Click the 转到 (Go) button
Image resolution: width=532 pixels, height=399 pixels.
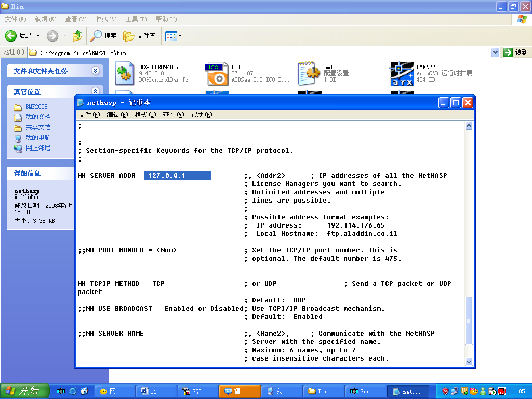click(516, 52)
